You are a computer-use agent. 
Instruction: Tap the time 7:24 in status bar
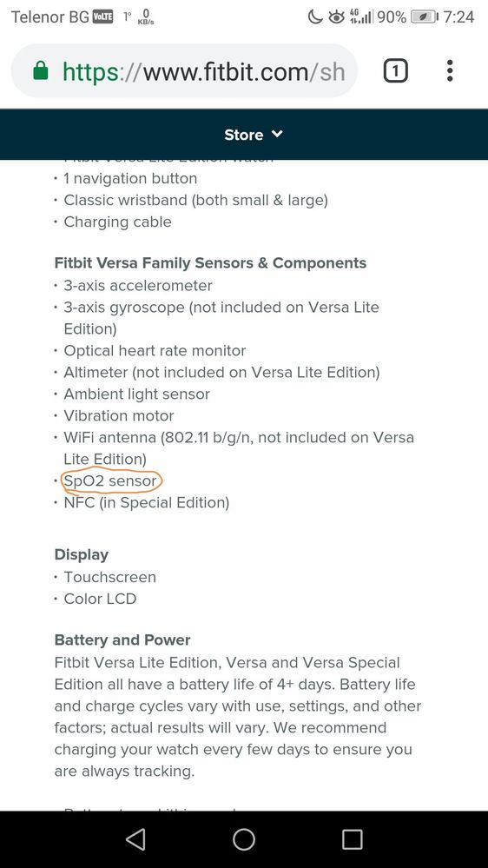(x=458, y=17)
